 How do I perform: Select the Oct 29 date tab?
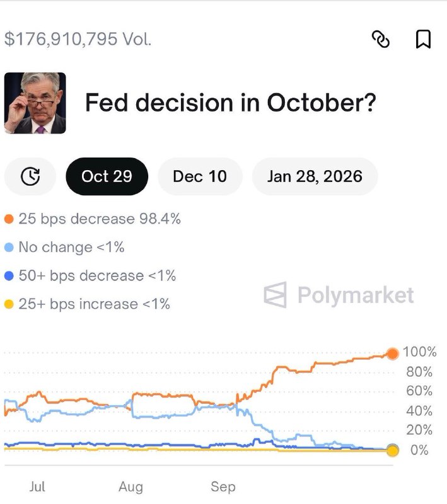107,176
